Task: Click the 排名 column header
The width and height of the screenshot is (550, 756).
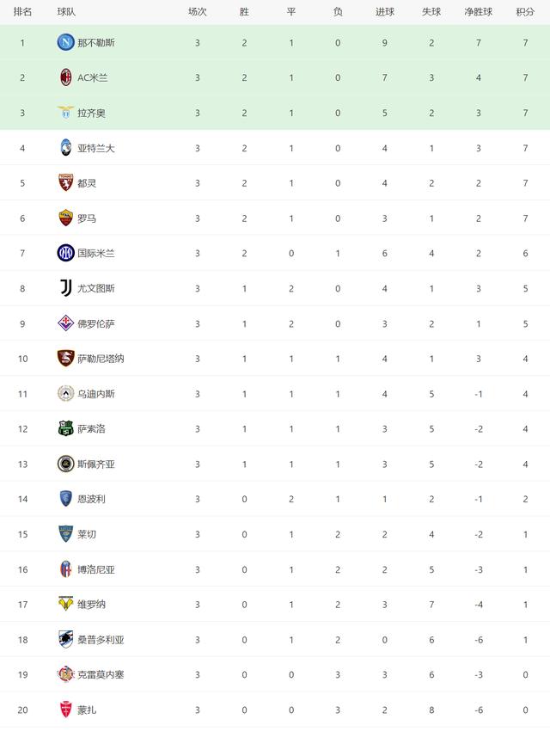Action: pos(22,12)
